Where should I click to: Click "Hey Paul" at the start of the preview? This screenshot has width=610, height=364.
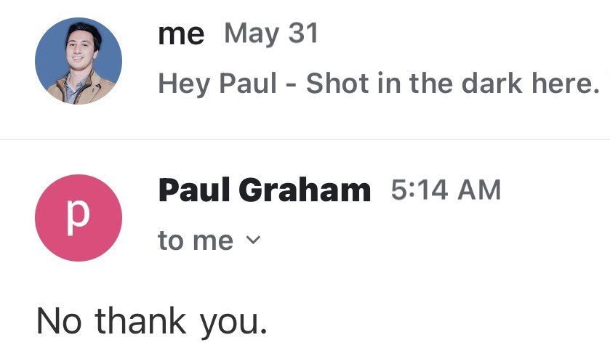217,84
